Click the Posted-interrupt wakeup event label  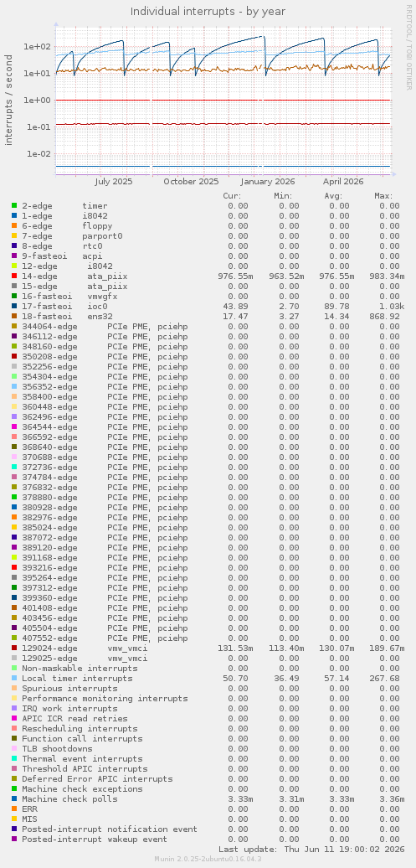(x=95, y=840)
